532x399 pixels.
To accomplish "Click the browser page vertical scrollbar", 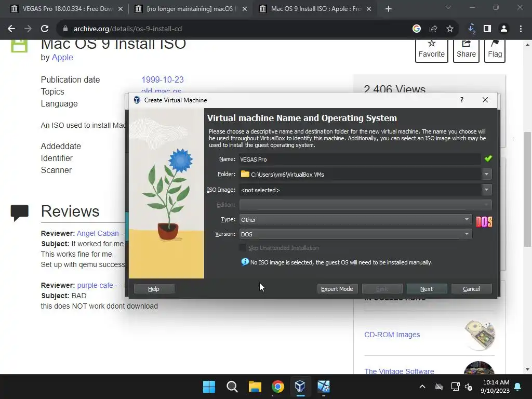I will pyautogui.click(x=527, y=189).
